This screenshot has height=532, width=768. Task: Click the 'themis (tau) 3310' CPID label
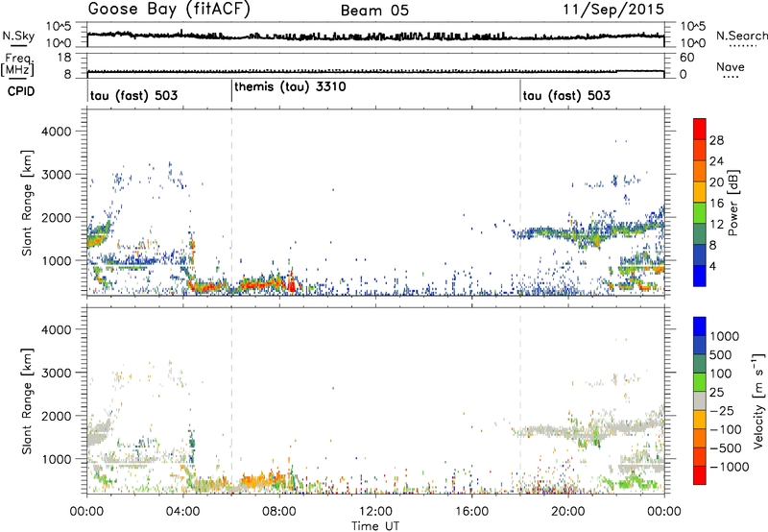[x=290, y=87]
